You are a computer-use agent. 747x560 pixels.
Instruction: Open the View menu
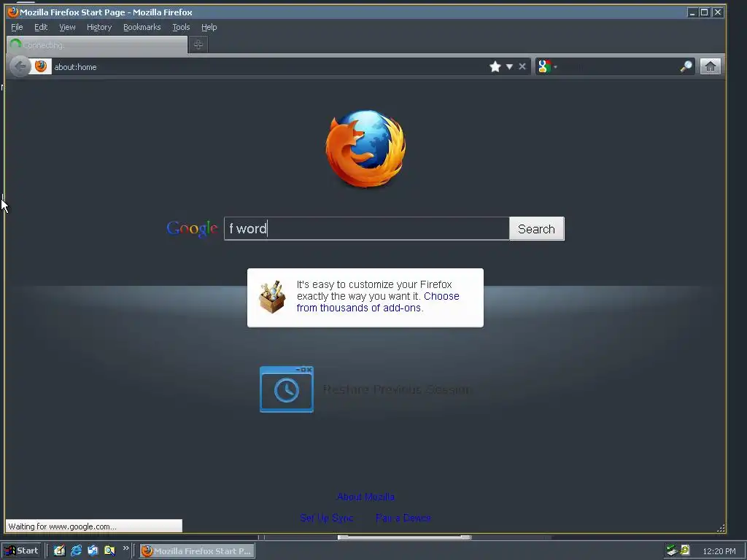click(x=67, y=27)
